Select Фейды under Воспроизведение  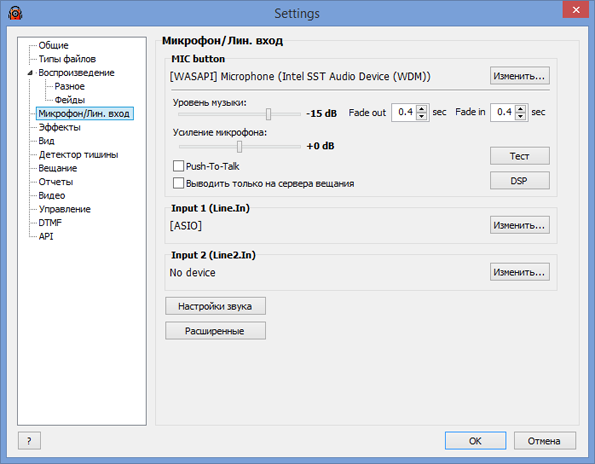pyautogui.click(x=70, y=100)
